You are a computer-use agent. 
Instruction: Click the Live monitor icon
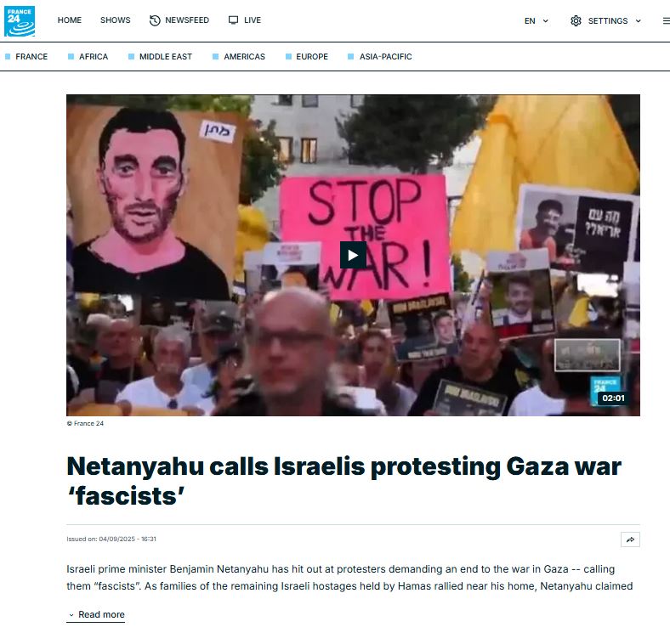click(x=233, y=20)
